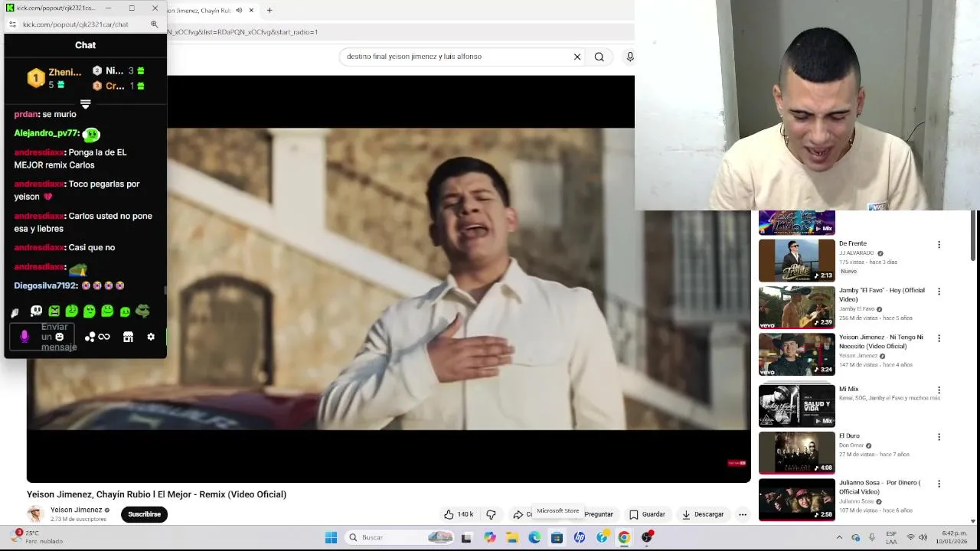Click the sidebar scroll-down arrow

(973, 520)
